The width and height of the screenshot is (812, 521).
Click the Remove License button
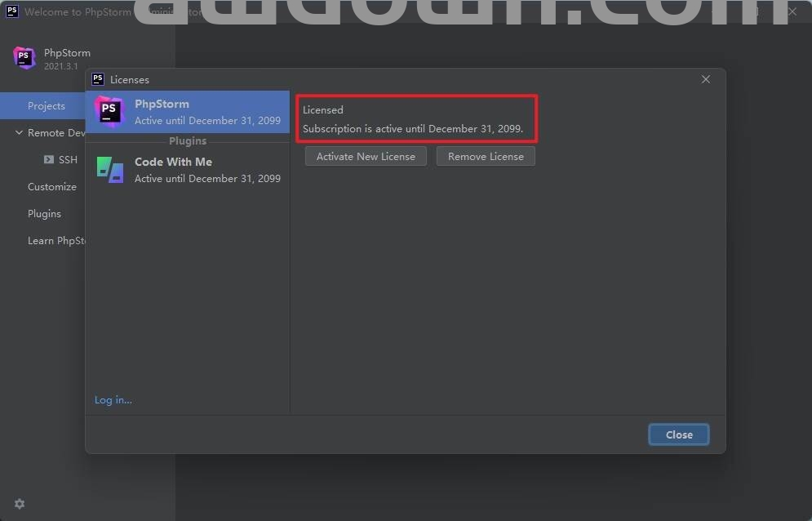tap(486, 157)
